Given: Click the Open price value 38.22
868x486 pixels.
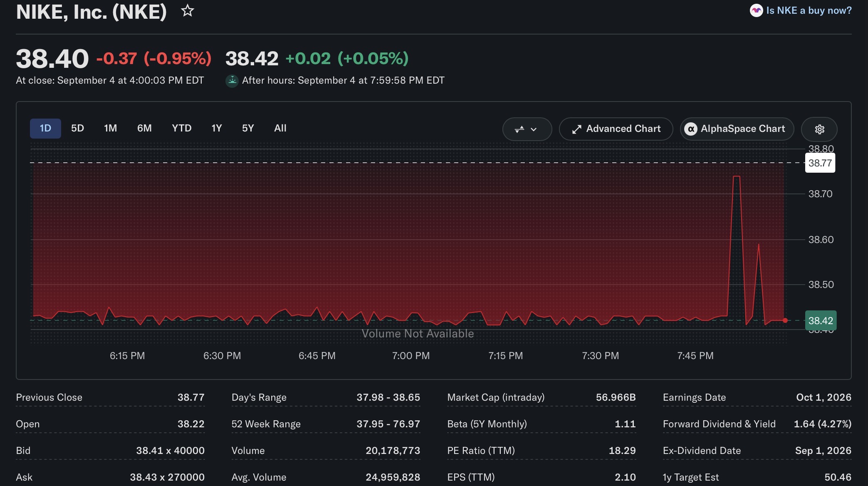Looking at the screenshot, I should 191,424.
